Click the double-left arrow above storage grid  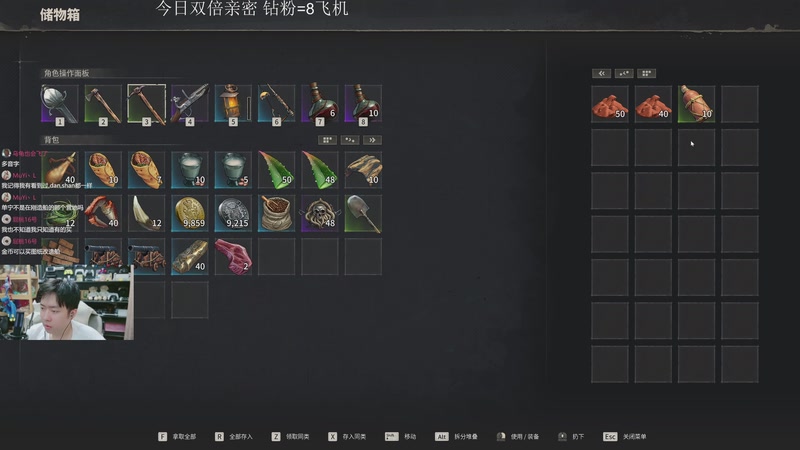pyautogui.click(x=602, y=73)
